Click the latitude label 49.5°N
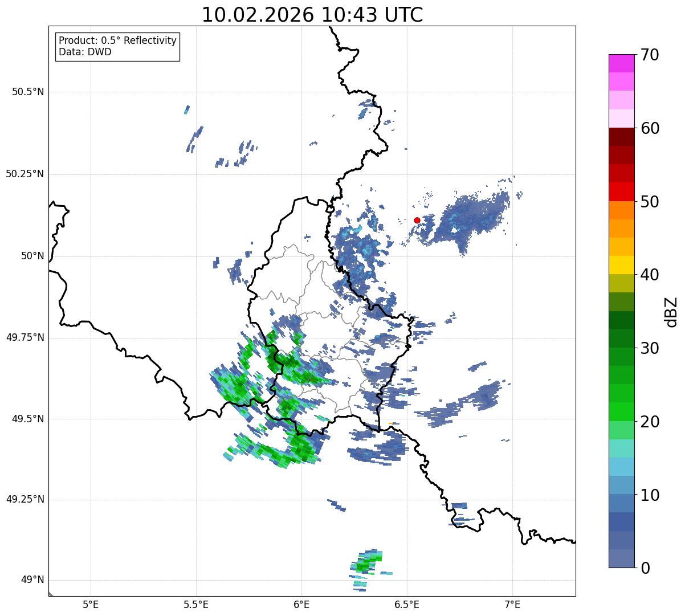Viewport: 685px width, 616px height. coord(28,419)
